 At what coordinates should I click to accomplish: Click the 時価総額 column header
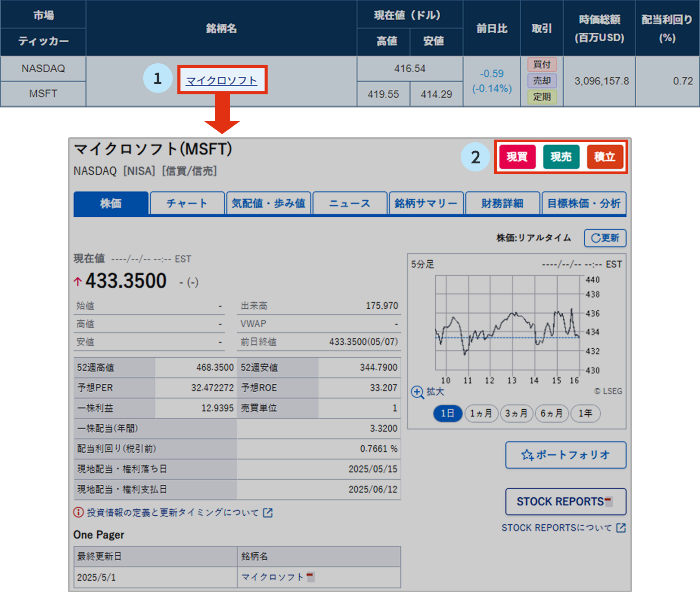point(599,28)
